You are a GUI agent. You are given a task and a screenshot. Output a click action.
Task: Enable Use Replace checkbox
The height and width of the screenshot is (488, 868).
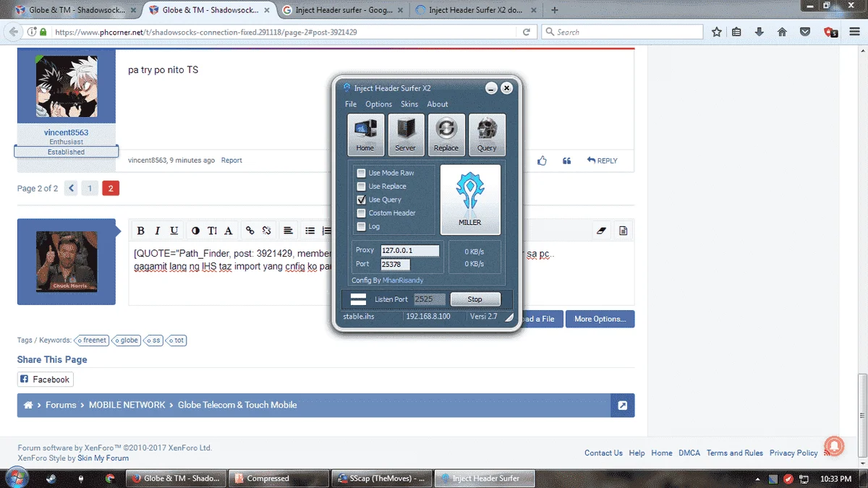[x=362, y=186]
